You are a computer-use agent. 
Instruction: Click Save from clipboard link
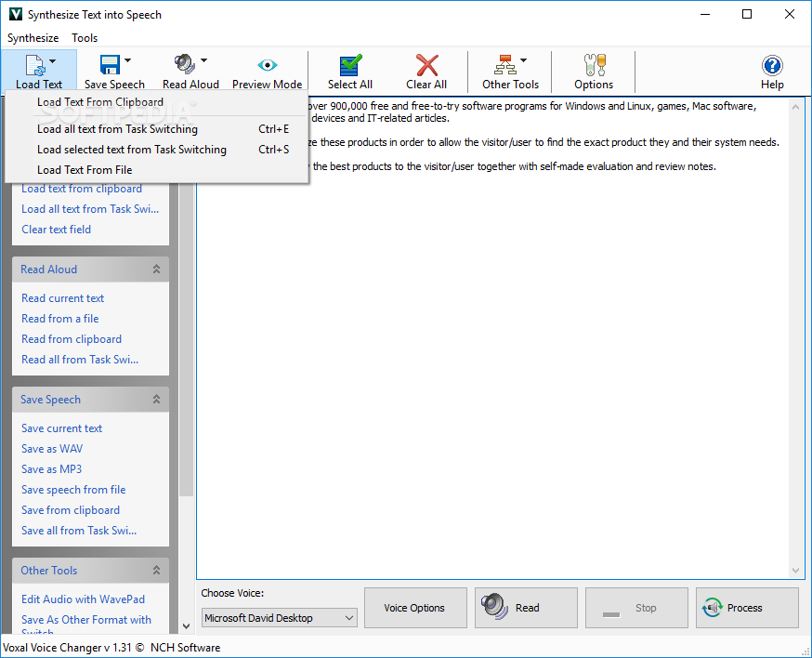71,510
